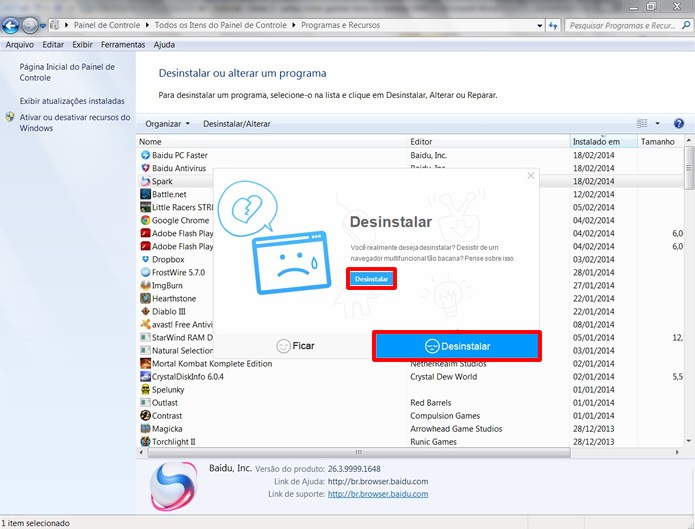Click the Spelunky program icon
Screen dimensions: 695x529
[x=145, y=390]
